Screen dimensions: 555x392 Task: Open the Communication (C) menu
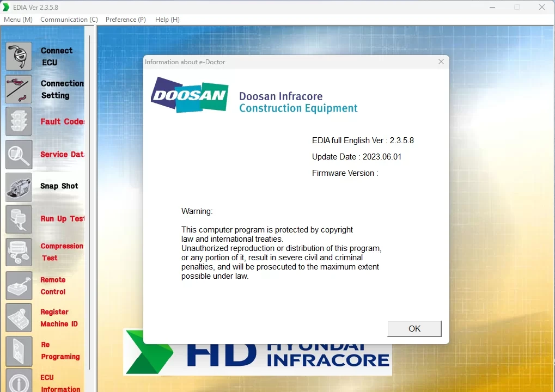point(69,20)
